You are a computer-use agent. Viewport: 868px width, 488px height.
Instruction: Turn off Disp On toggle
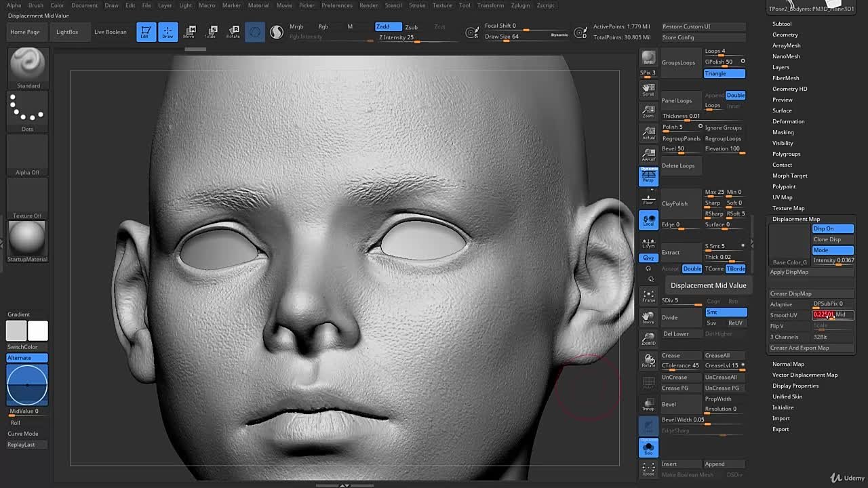pyautogui.click(x=832, y=228)
